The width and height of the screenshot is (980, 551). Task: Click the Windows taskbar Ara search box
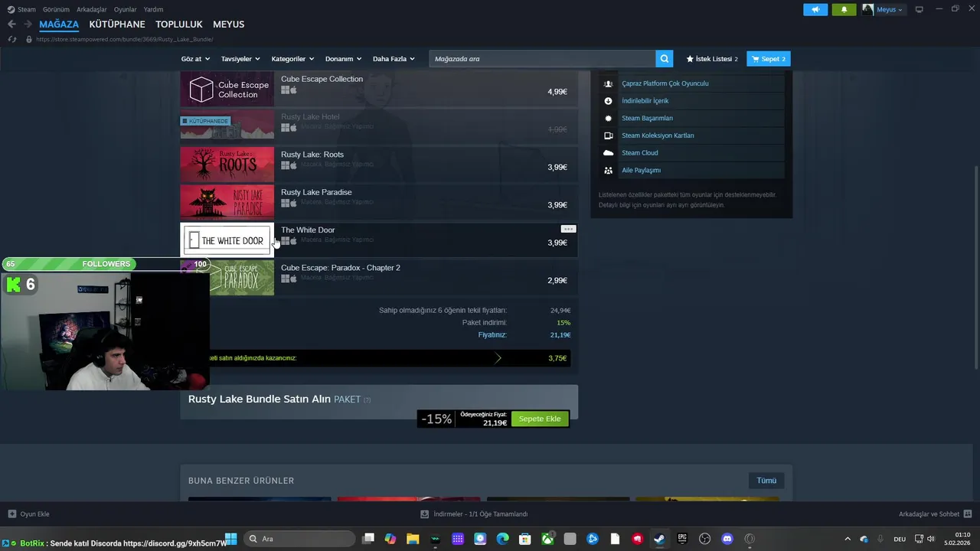(300, 539)
